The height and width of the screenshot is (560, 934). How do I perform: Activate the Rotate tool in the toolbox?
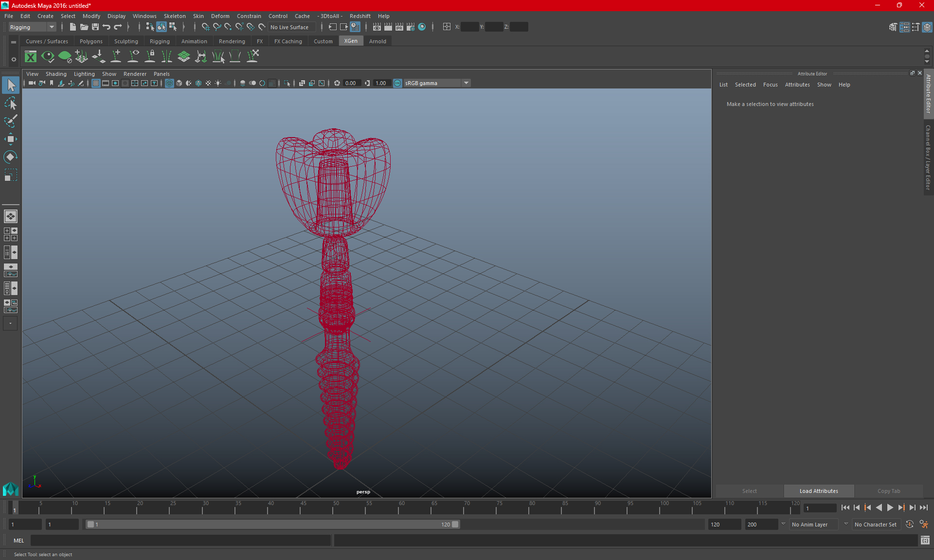(10, 157)
